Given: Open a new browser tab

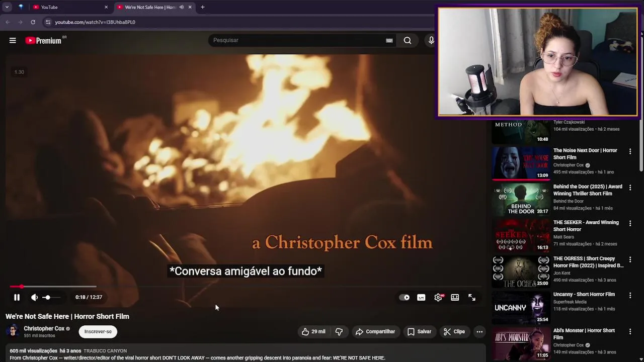Looking at the screenshot, I should click(x=202, y=7).
